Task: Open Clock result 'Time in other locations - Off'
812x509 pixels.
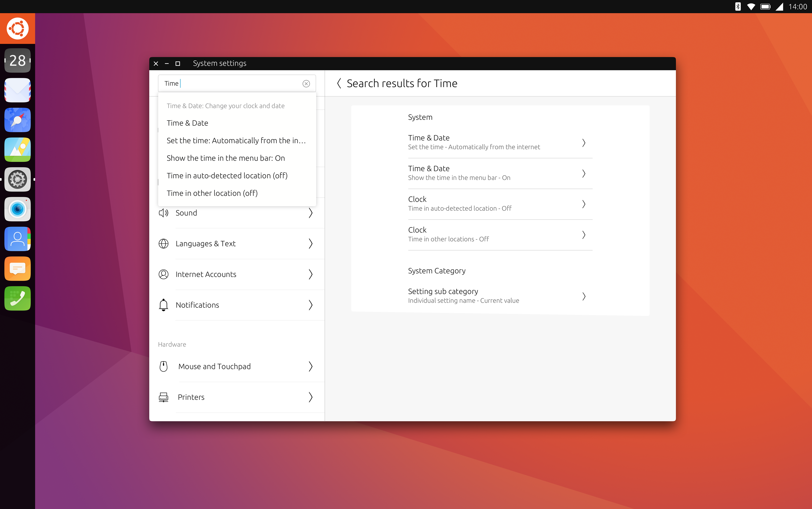Action: 500,235
